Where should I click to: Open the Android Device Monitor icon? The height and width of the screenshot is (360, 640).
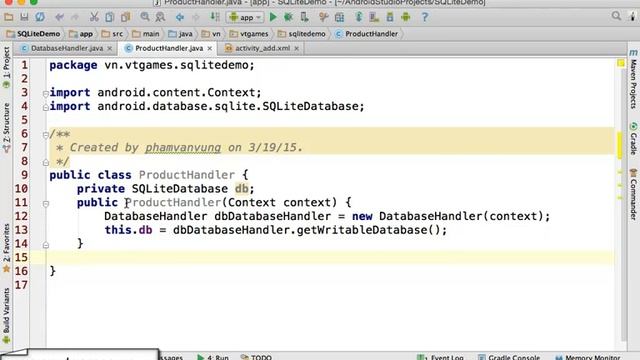(406, 17)
